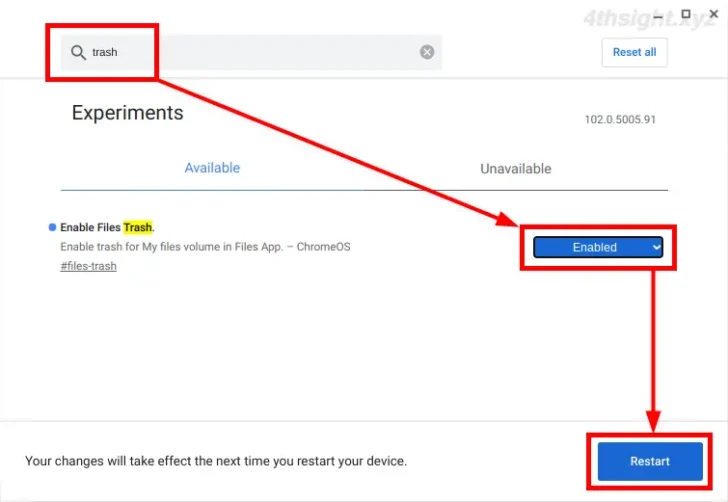Click the Experiments heading

coord(128,113)
